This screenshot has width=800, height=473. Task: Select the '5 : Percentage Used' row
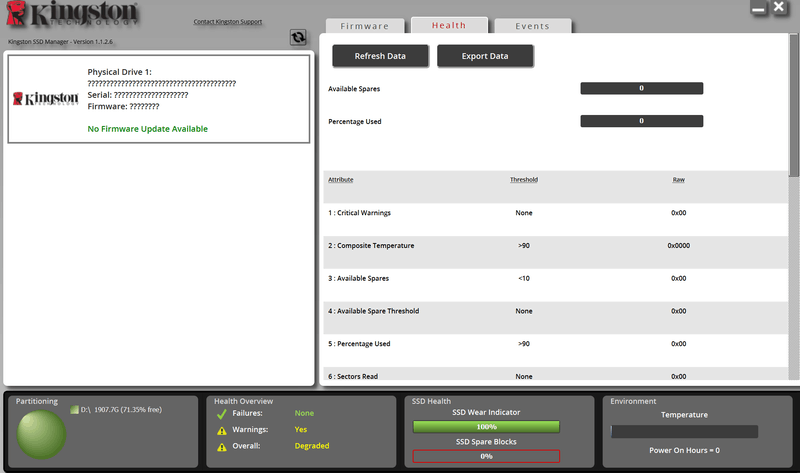pos(556,351)
